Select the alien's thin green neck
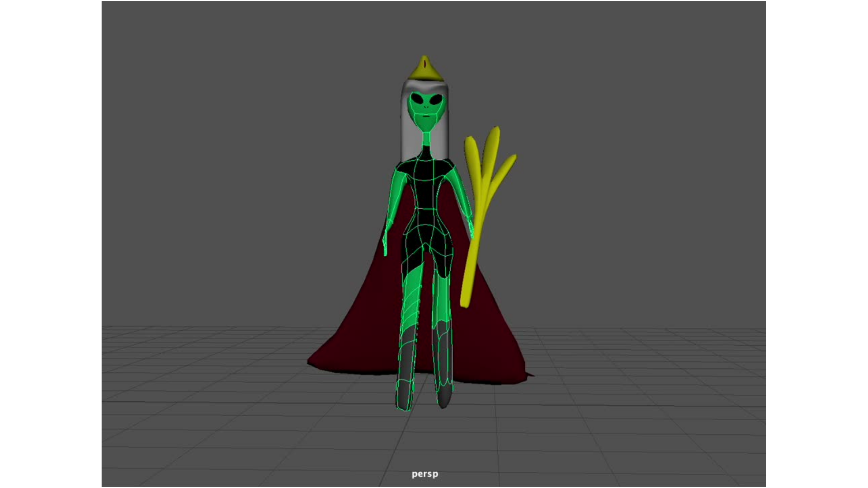Image resolution: width=868 pixels, height=488 pixels. pyautogui.click(x=426, y=139)
